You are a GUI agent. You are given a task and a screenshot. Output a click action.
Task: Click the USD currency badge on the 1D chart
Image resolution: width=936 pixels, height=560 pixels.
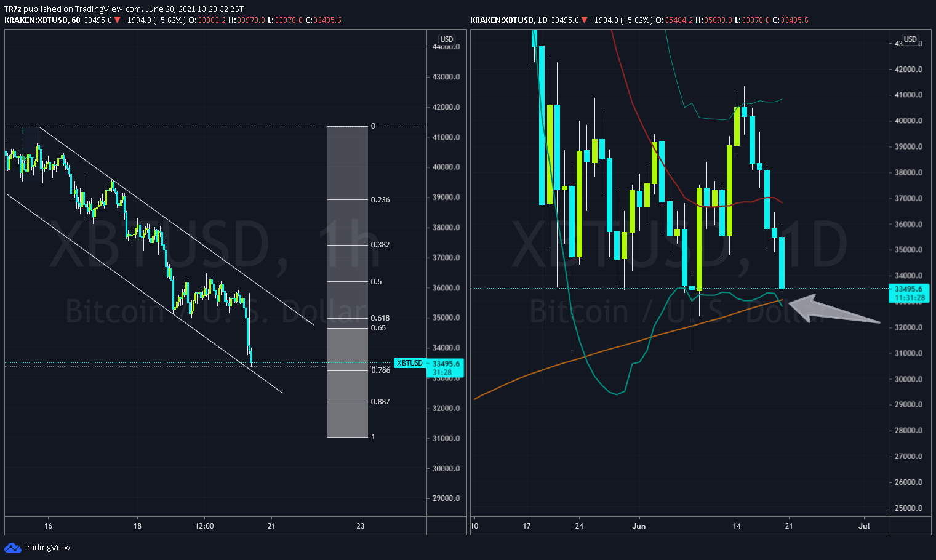pyautogui.click(x=910, y=39)
